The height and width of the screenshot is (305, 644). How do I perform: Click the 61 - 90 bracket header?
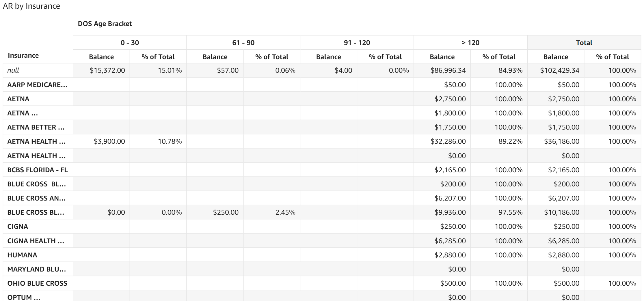[x=243, y=43]
